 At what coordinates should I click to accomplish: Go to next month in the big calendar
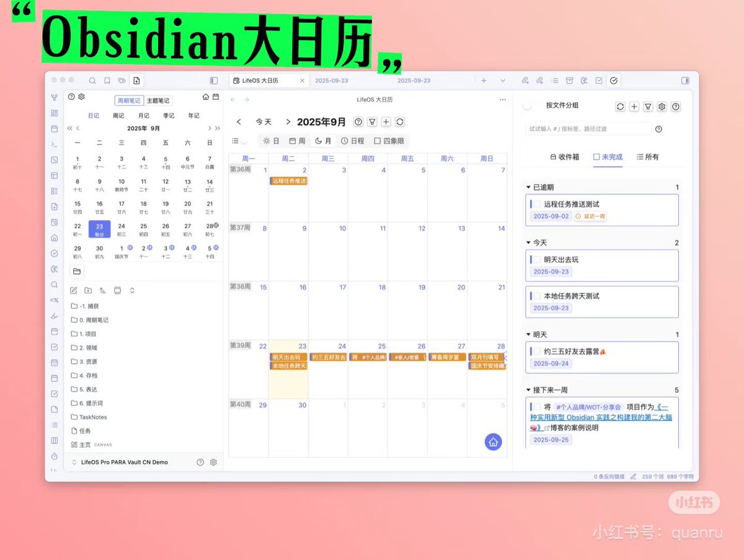pos(288,122)
